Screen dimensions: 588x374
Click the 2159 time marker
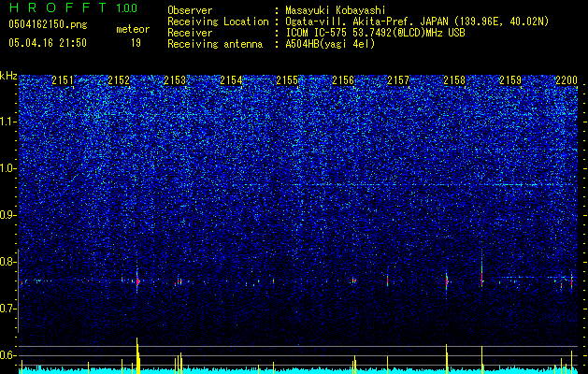[x=510, y=79]
